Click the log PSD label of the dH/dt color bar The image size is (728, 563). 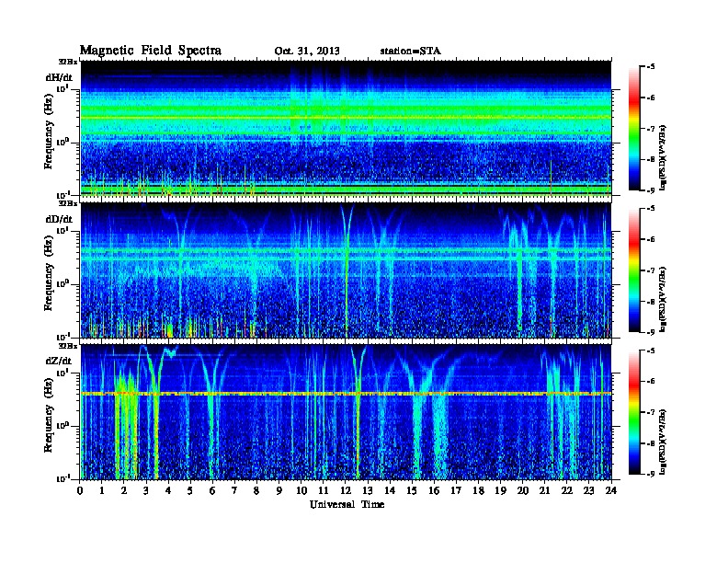[664, 157]
